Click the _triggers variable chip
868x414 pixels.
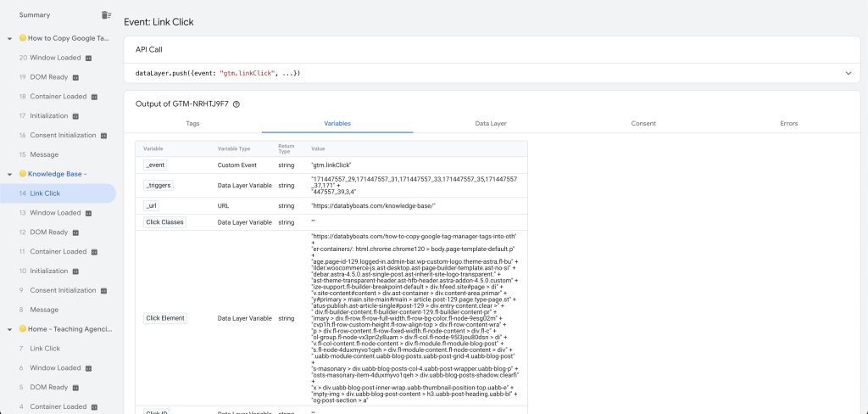point(159,186)
